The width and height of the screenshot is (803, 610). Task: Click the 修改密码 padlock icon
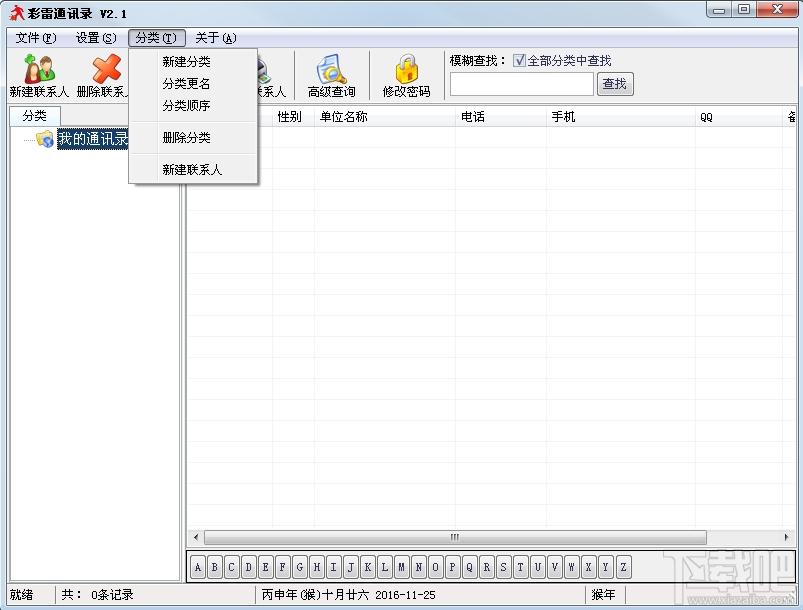[406, 70]
